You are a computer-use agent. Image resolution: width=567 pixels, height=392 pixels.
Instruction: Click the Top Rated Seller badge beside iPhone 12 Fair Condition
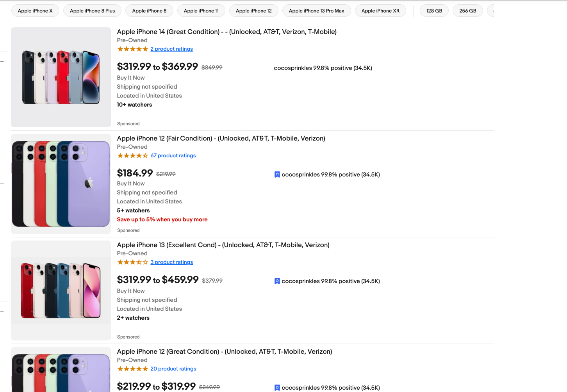coord(277,175)
